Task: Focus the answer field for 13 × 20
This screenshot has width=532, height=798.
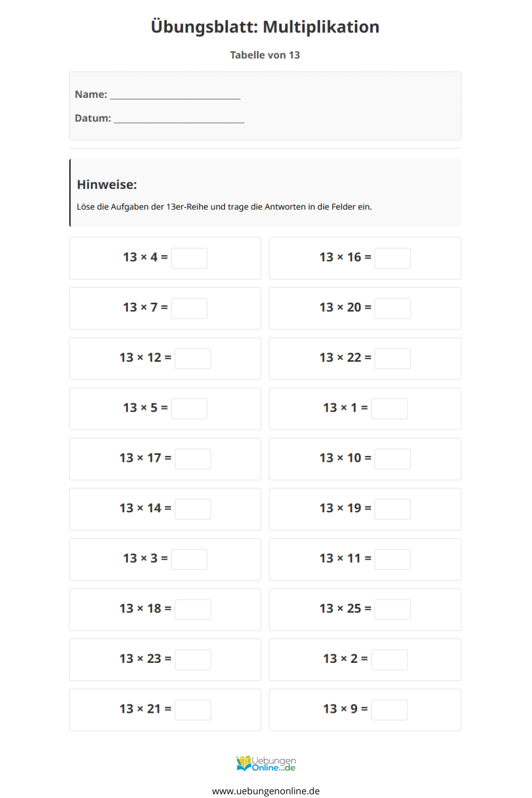Action: pos(393,308)
